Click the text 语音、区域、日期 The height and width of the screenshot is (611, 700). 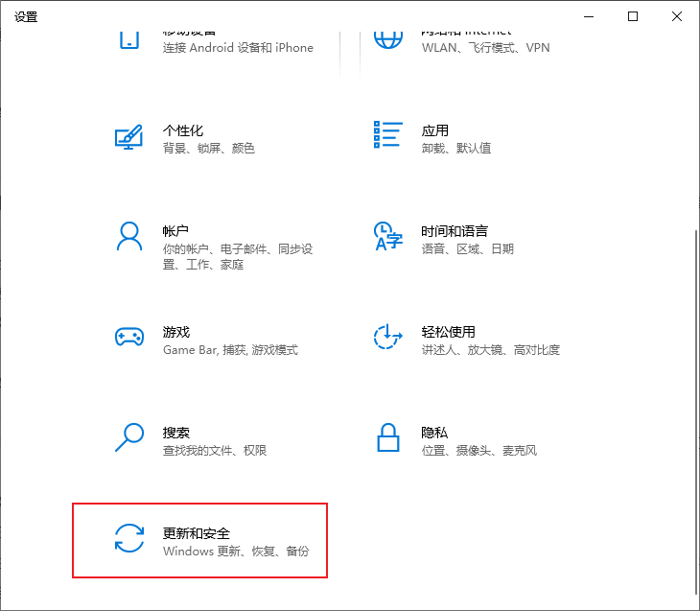(x=467, y=248)
